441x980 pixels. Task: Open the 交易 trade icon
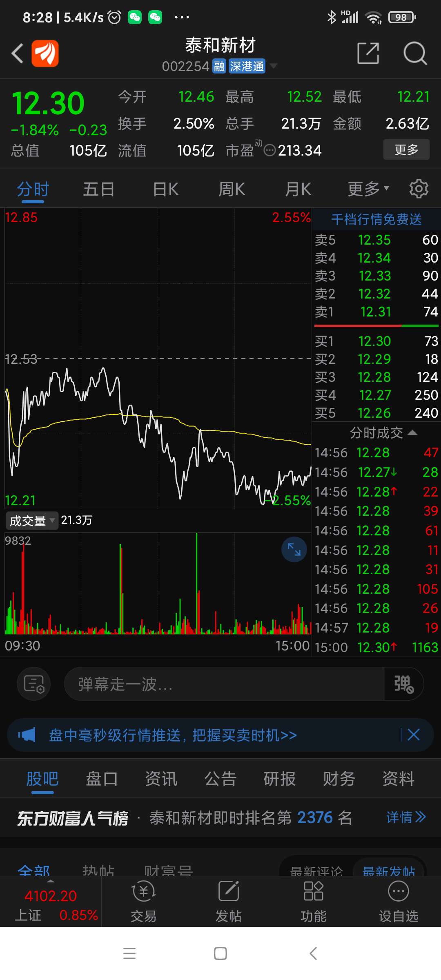pos(144,902)
